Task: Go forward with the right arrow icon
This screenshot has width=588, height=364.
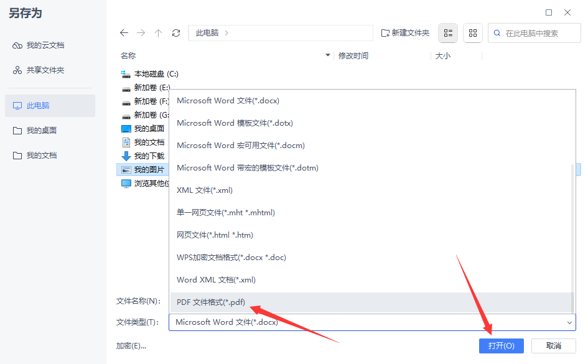Action: pos(141,33)
